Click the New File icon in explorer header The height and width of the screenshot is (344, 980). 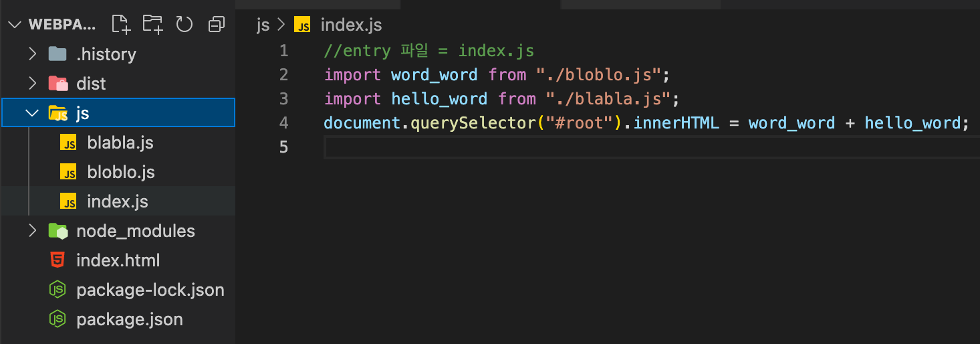pyautogui.click(x=120, y=25)
